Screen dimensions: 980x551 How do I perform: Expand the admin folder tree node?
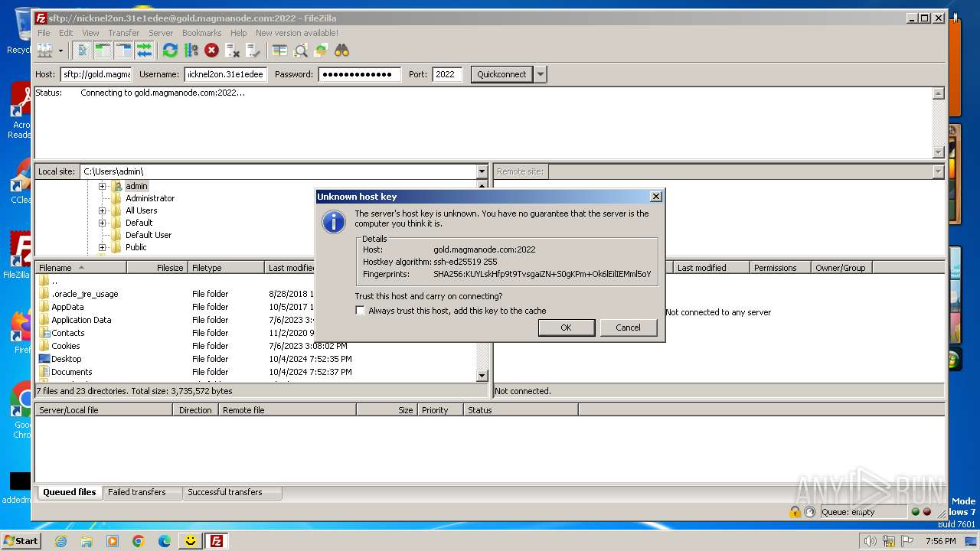(x=102, y=186)
